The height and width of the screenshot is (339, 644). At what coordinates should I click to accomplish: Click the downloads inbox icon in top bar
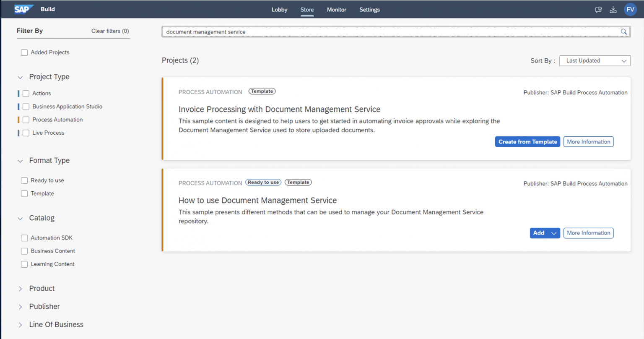[x=613, y=9]
